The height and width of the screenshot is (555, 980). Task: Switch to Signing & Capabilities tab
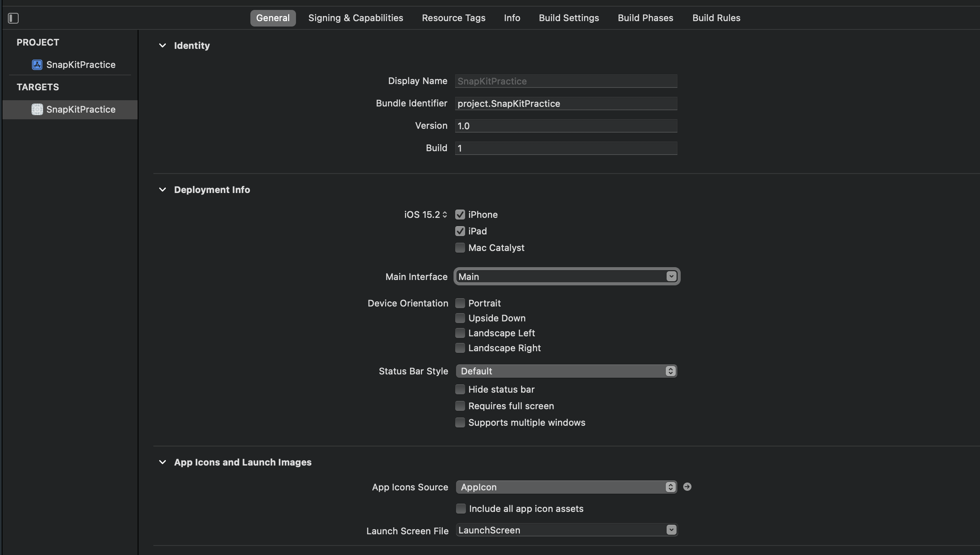click(355, 18)
